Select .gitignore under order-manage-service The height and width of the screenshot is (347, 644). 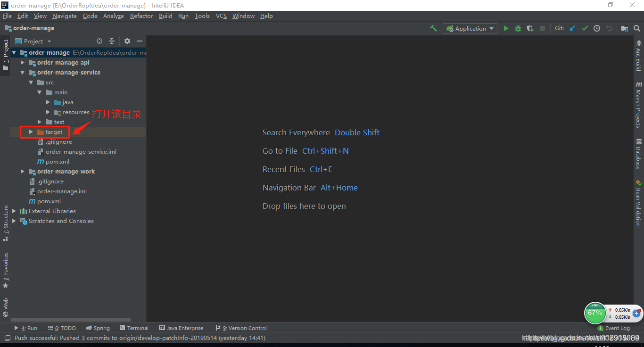[59, 142]
